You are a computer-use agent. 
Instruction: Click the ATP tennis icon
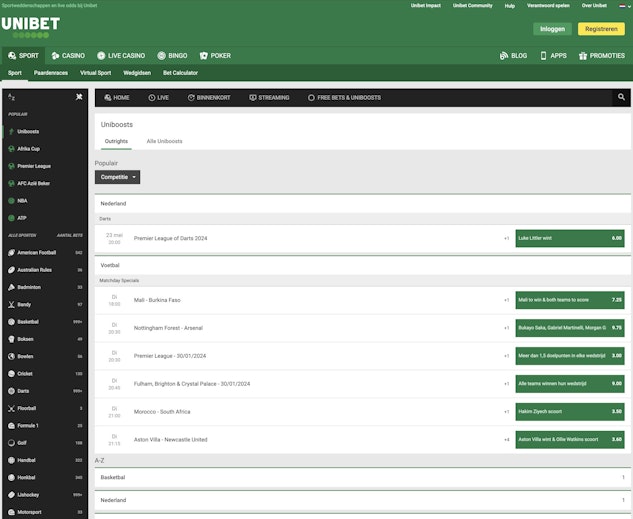(11, 218)
